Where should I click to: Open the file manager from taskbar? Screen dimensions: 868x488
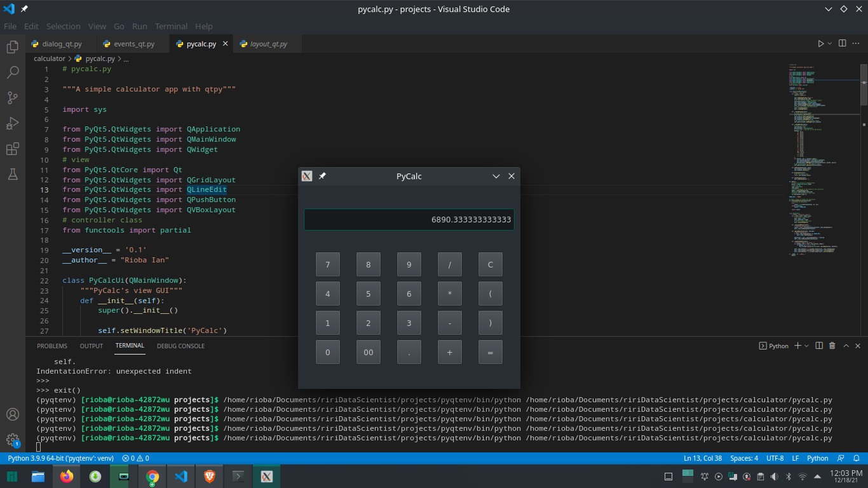38,476
